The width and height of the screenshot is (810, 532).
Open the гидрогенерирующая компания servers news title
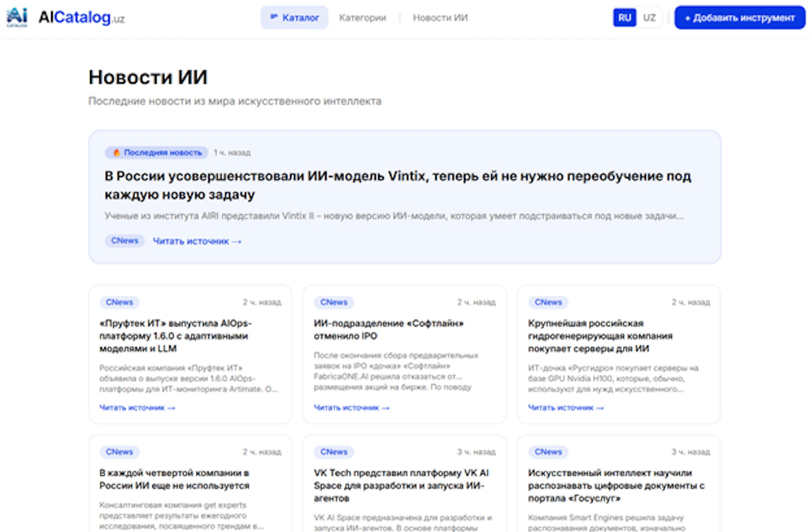600,336
